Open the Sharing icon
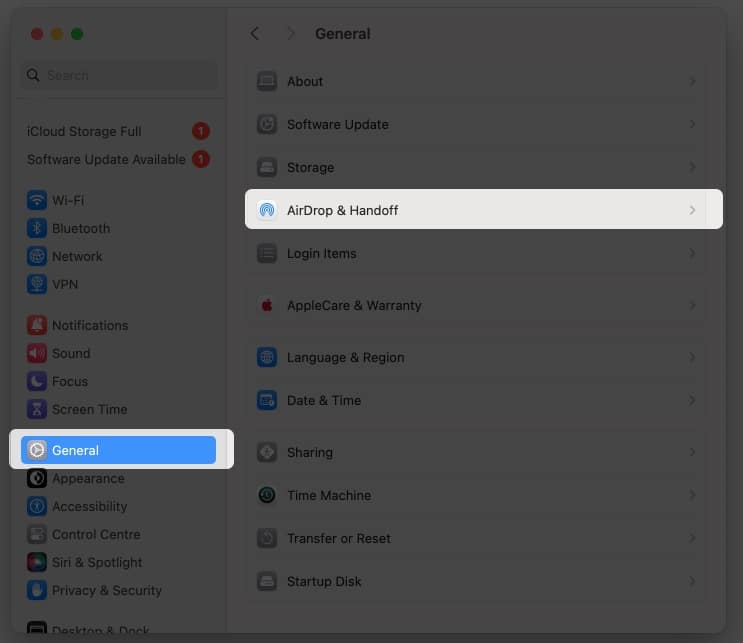 pos(267,452)
